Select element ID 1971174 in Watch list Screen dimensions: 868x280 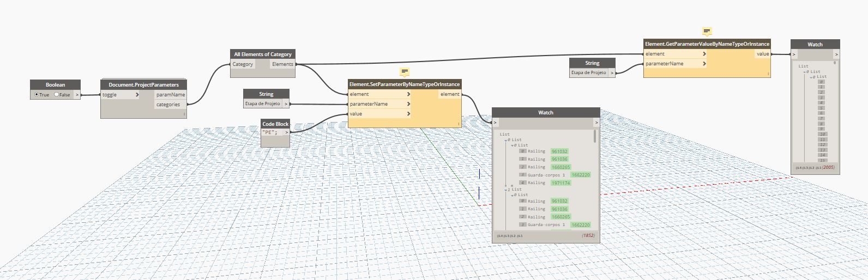tap(560, 183)
